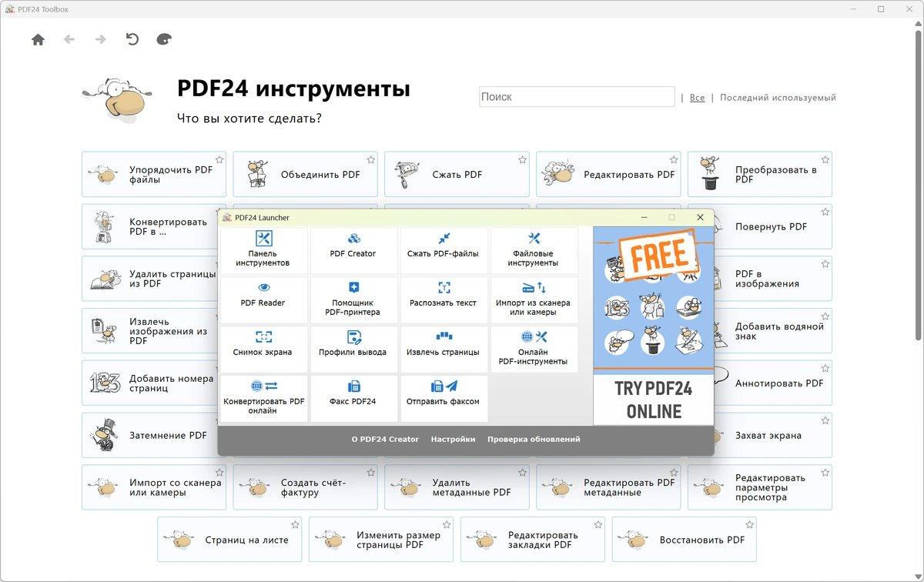Open Преобразовать в PDF tool card

pos(760,174)
